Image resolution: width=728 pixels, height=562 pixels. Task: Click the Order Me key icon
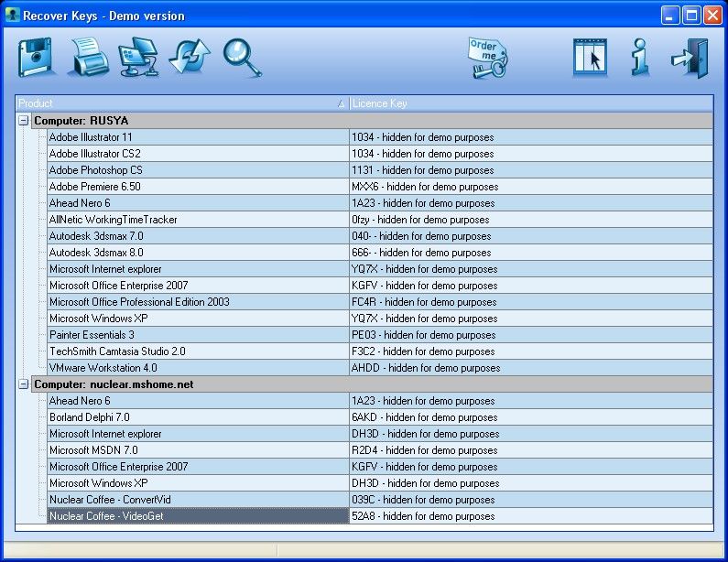487,59
